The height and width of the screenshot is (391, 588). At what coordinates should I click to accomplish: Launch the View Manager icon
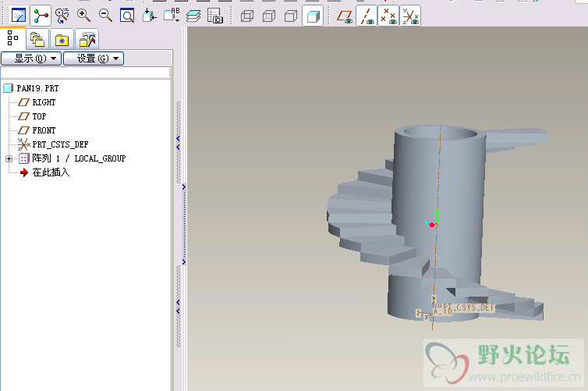coord(215,16)
